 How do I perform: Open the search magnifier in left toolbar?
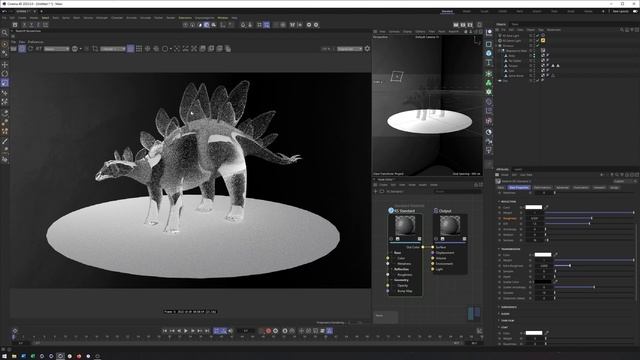[x=5, y=33]
